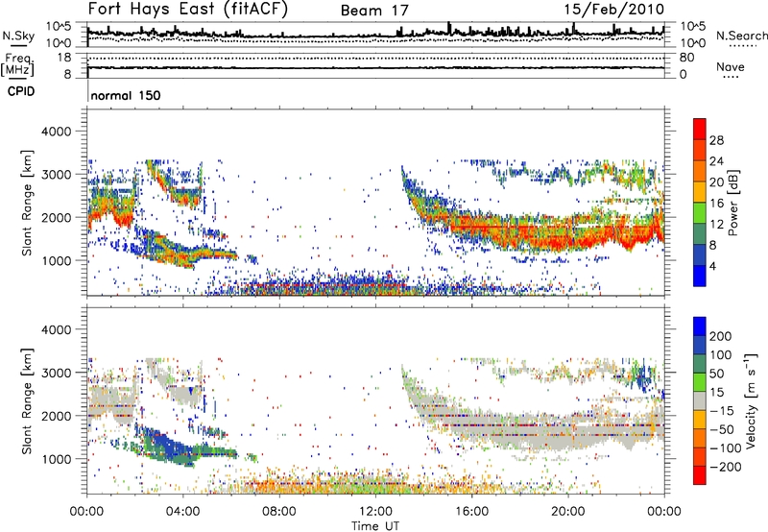Viewport: 768px width, 532px height.
Task: Click the 'normal 150' CPID text
Action: point(126,95)
